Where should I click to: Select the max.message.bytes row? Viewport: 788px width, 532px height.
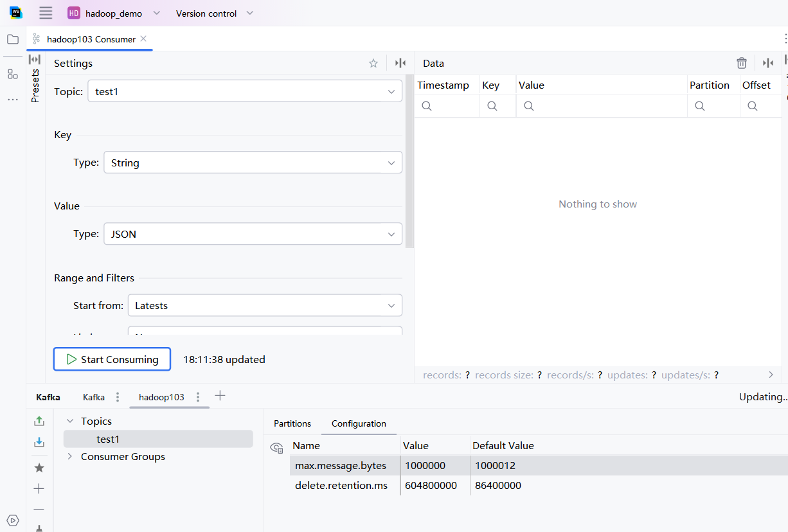(x=539, y=465)
